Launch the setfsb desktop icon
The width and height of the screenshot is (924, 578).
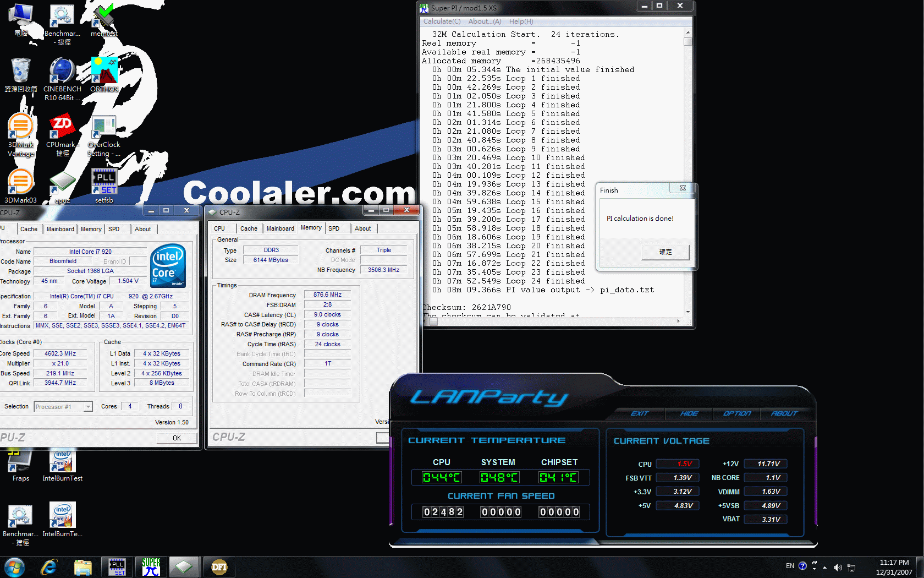[x=104, y=186]
